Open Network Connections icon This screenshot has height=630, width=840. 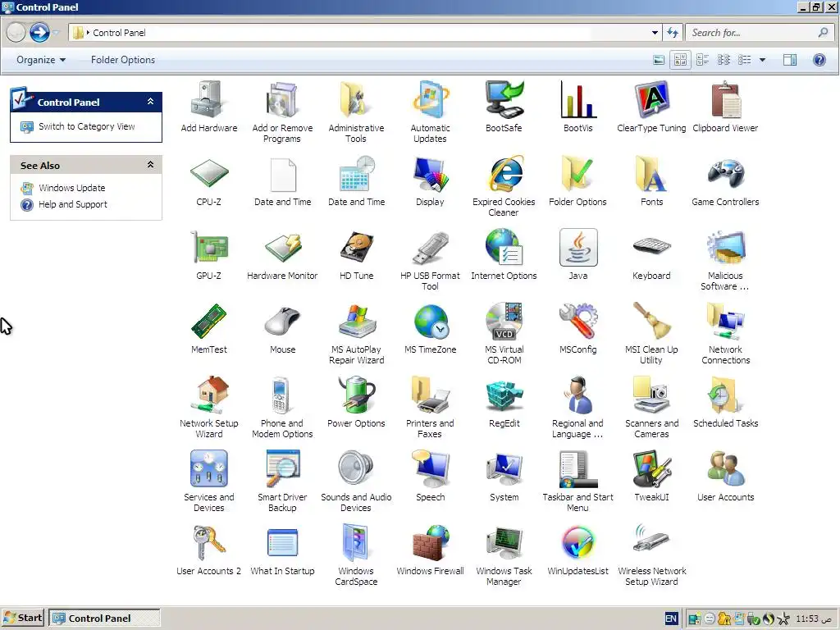tap(725, 334)
